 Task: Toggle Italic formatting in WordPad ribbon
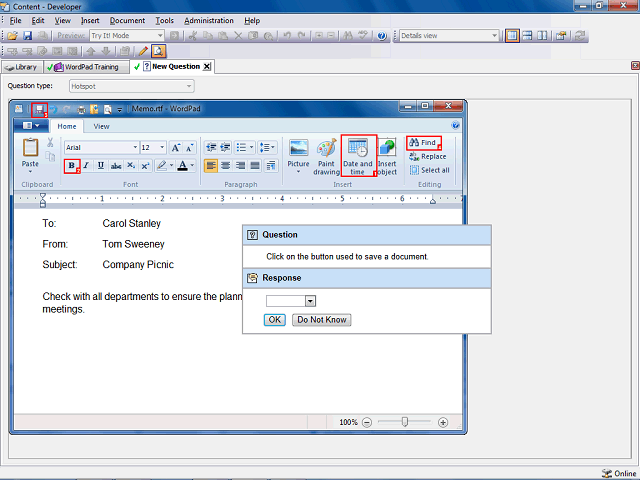(x=86, y=166)
